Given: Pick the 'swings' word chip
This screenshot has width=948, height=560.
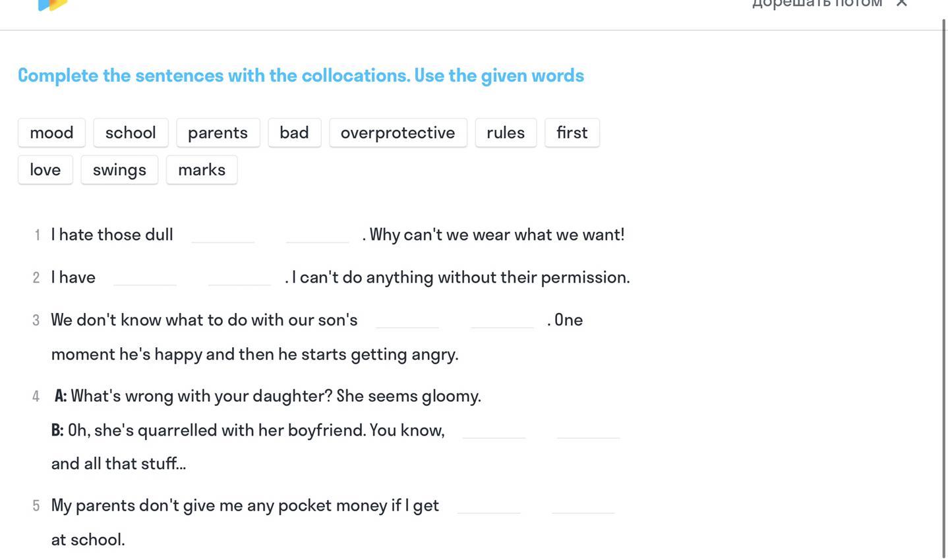Looking at the screenshot, I should (119, 170).
